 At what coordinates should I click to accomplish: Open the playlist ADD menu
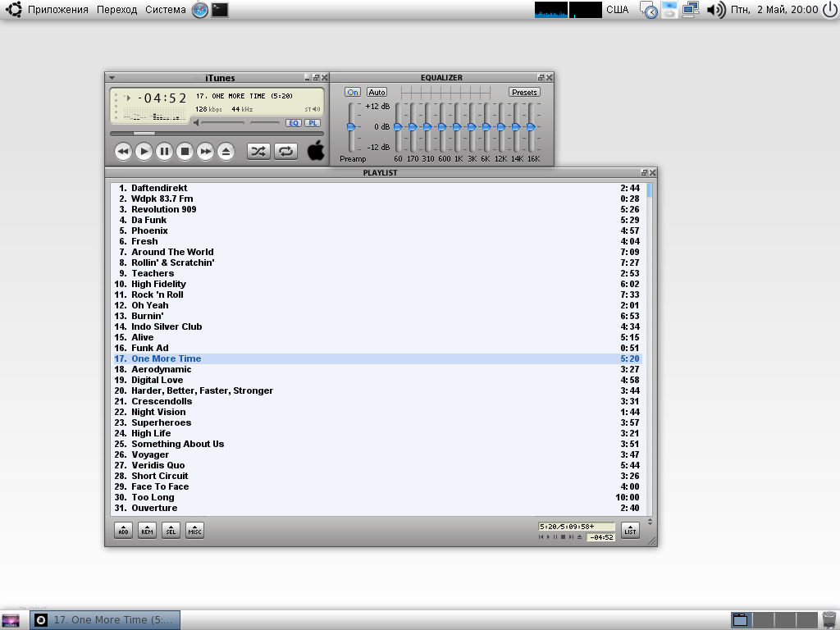[x=123, y=531]
